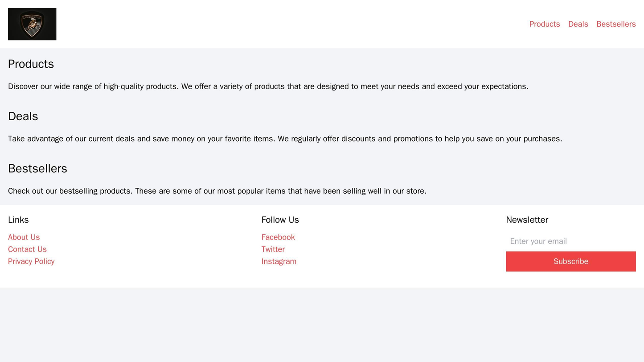
Task: Open the Privacy Policy page
Action: pos(30,261)
